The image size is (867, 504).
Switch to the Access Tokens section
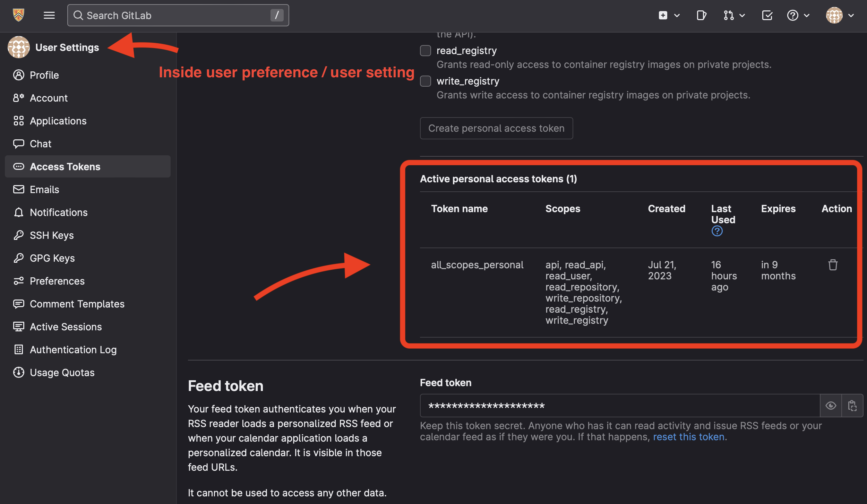66,166
